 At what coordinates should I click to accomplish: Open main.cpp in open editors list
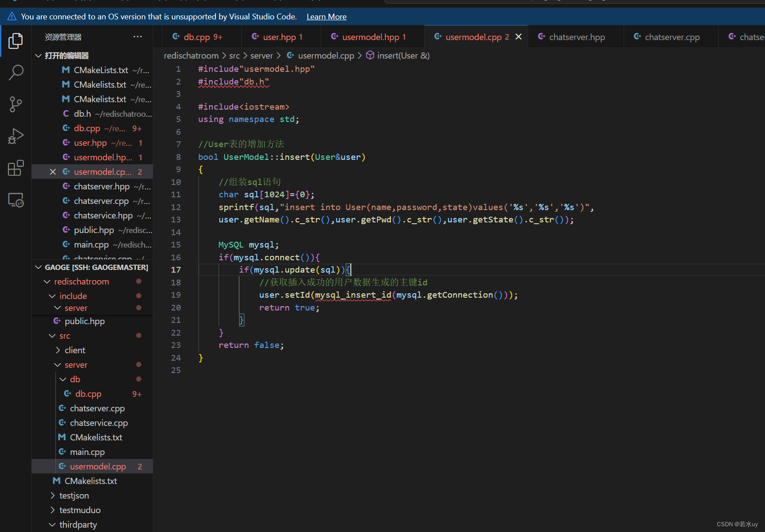point(92,244)
